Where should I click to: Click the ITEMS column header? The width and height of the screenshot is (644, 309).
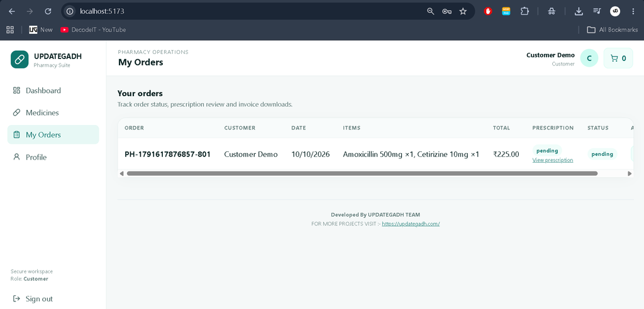pos(352,128)
